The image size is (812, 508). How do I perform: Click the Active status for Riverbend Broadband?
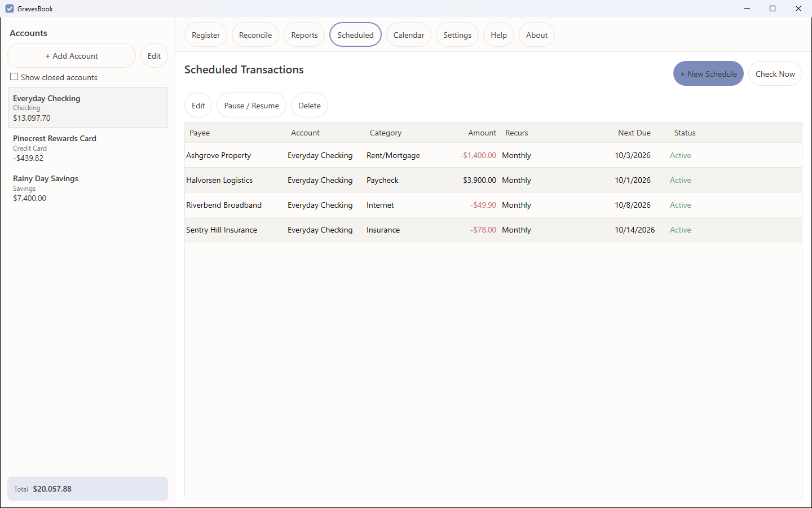(x=681, y=205)
